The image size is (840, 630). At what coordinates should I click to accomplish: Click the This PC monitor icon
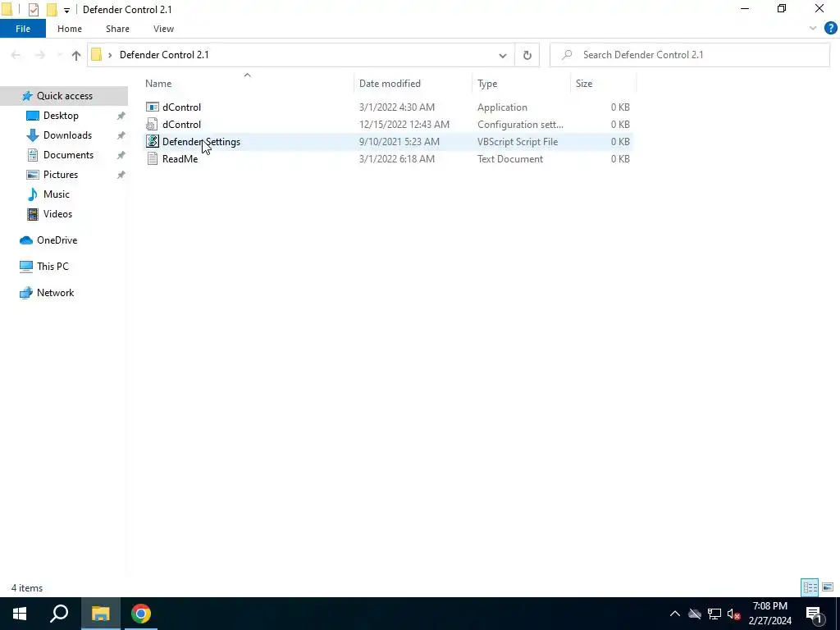25,267
